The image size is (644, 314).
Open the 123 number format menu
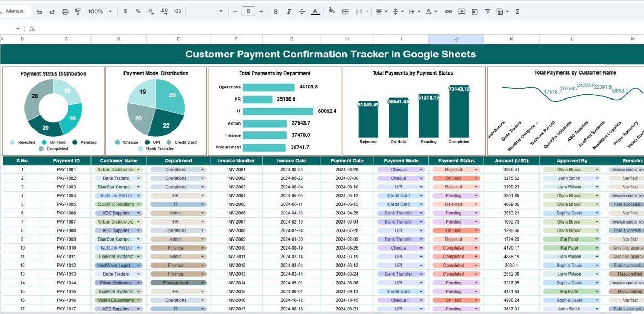[x=177, y=11]
